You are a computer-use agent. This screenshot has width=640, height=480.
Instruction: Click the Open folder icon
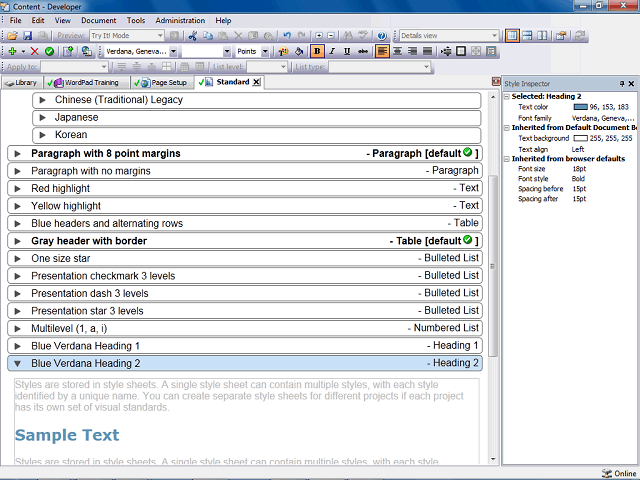pyautogui.click(x=12, y=36)
